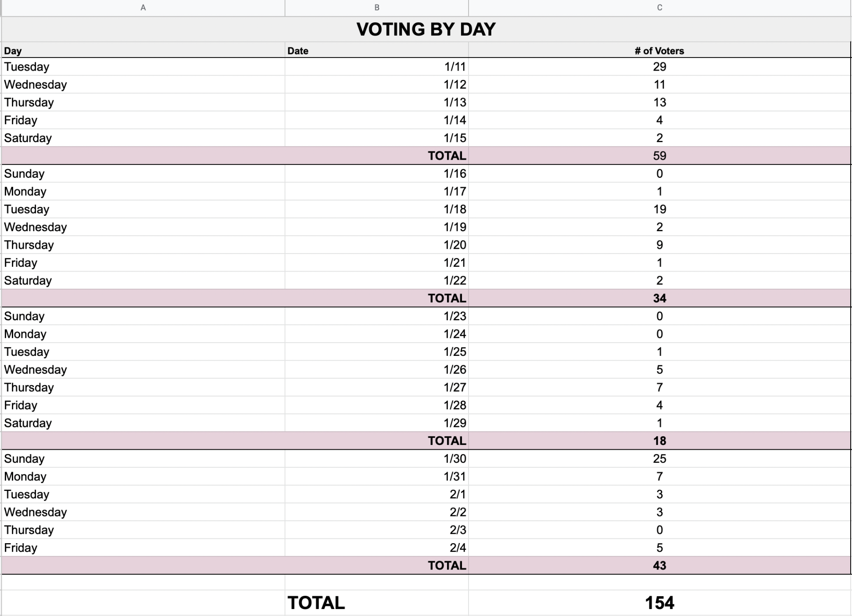Screen dimensions: 852x616
Task: Select column B header
Action: 376,8
